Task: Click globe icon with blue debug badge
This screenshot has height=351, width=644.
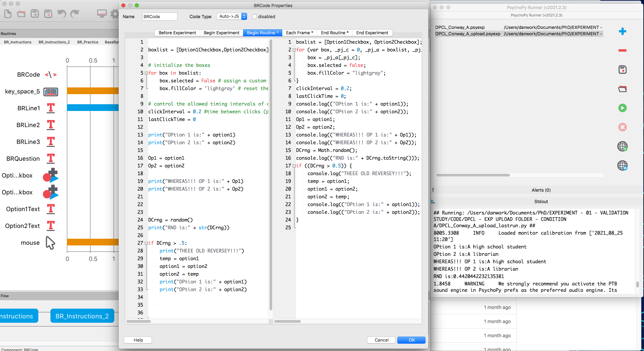Action: pos(622,165)
